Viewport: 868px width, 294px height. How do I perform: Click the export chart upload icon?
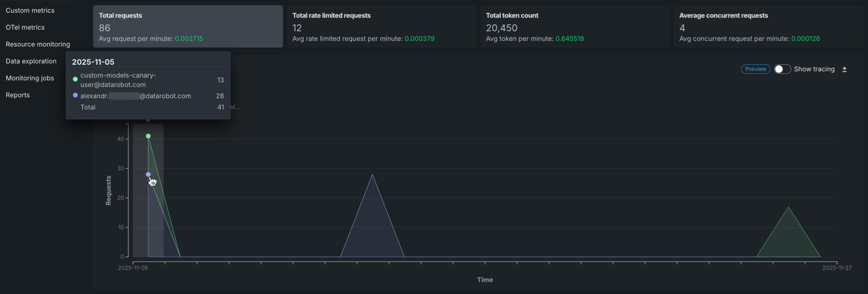pyautogui.click(x=844, y=70)
